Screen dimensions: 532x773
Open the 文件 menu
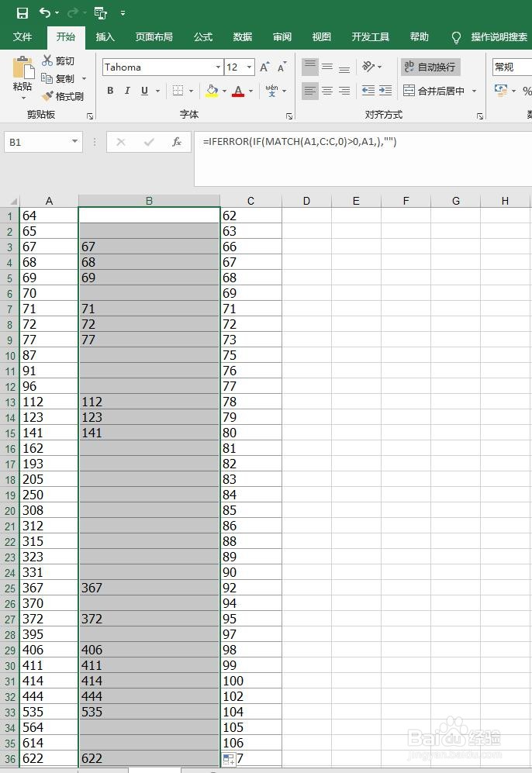point(22,37)
